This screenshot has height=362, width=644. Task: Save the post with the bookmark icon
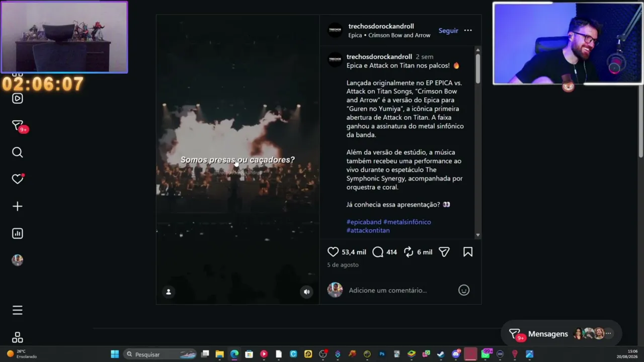click(468, 252)
